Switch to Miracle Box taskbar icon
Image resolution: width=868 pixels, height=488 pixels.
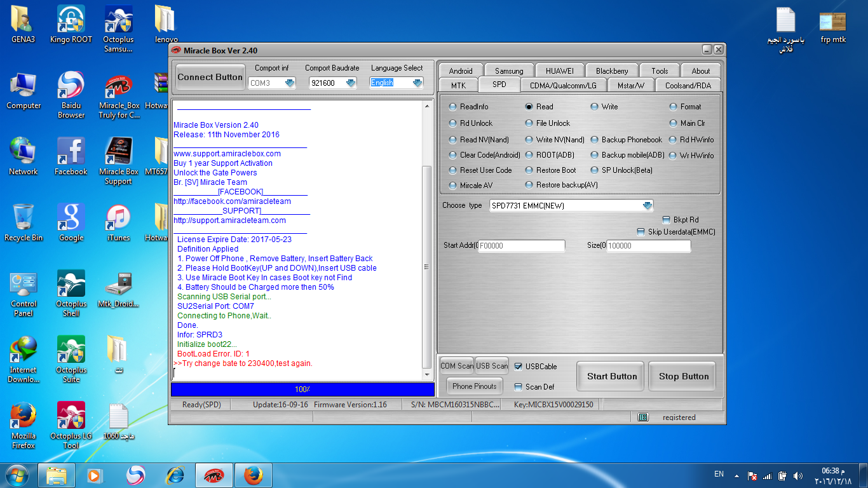214,475
